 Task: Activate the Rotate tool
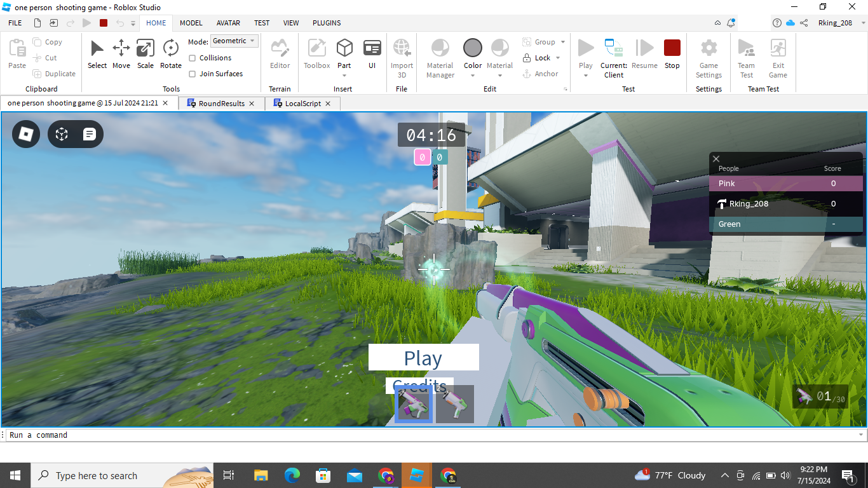(x=170, y=55)
